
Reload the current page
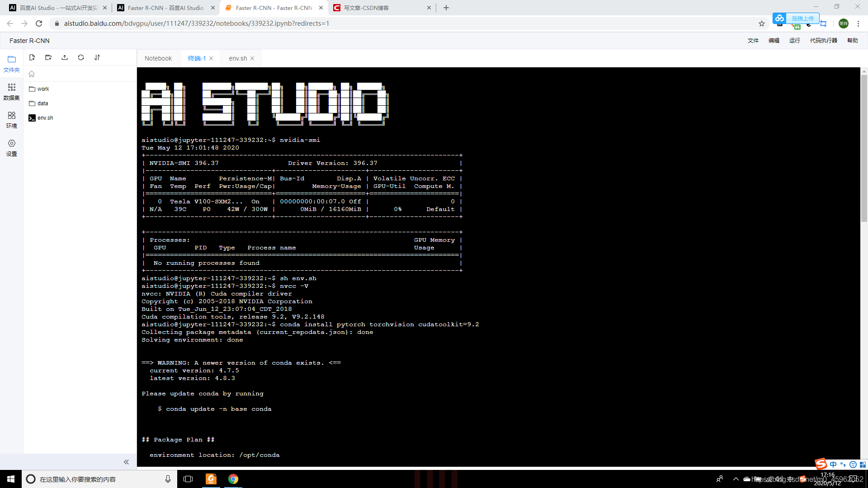click(39, 23)
